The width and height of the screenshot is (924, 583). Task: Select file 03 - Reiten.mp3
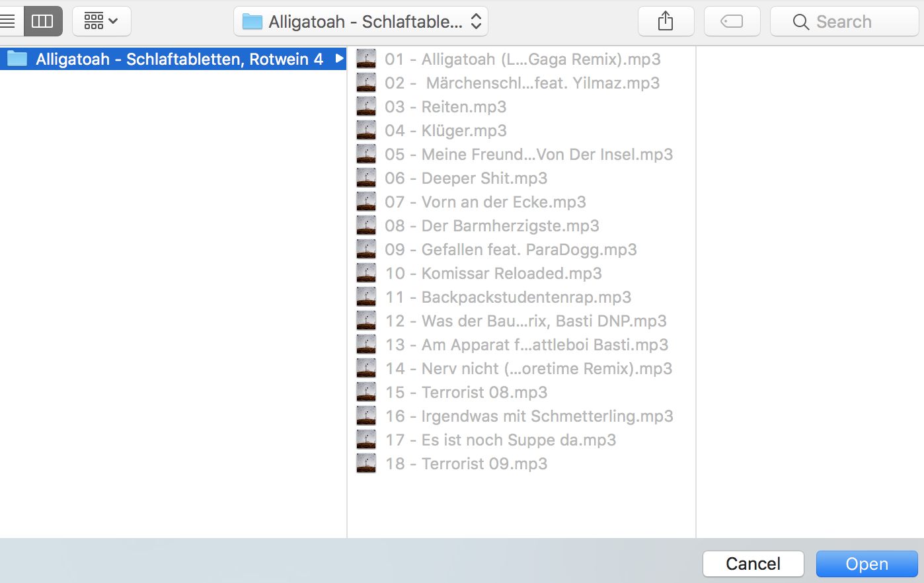pyautogui.click(x=522, y=106)
